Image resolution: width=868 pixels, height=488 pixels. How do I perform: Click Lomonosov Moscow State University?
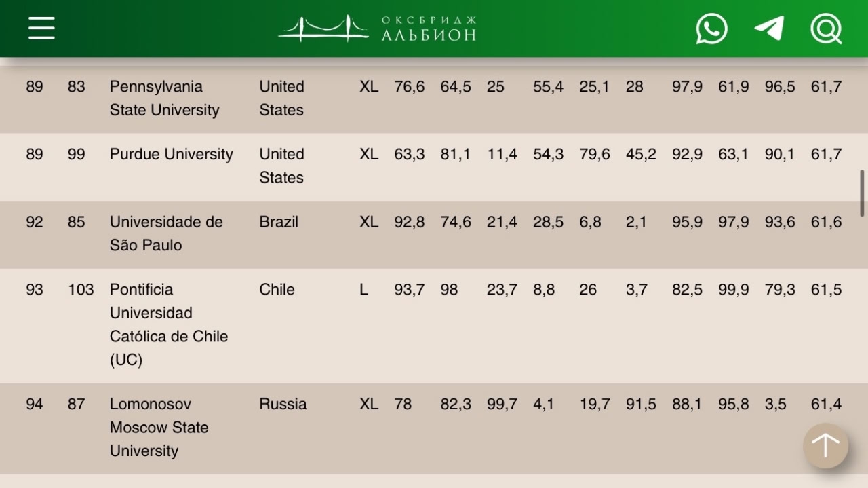[159, 428]
